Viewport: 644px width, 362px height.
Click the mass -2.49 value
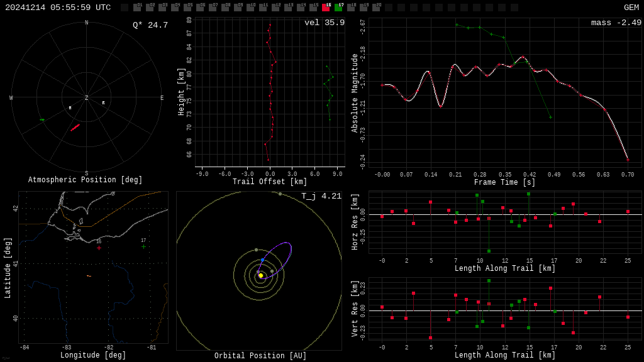point(616,23)
